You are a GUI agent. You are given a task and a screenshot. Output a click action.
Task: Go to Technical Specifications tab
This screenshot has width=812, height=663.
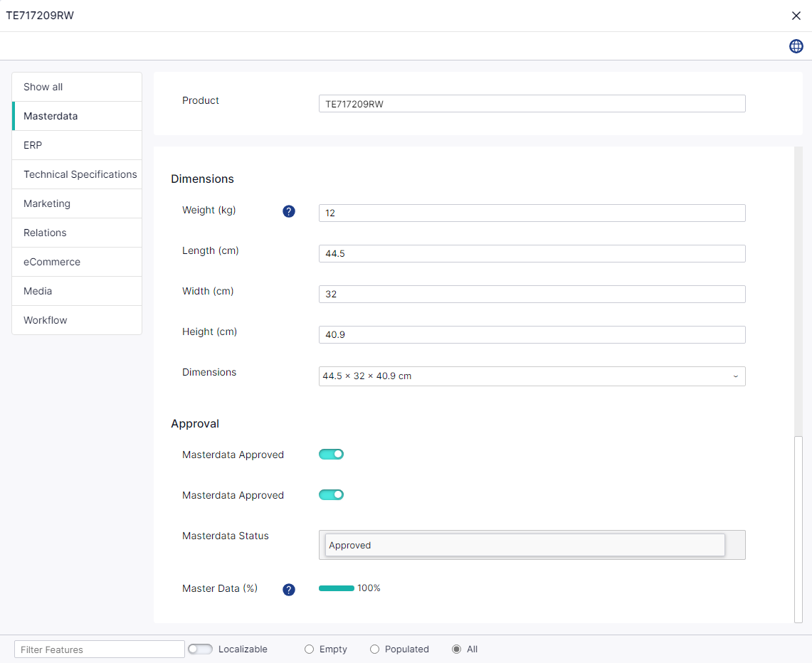pos(77,174)
